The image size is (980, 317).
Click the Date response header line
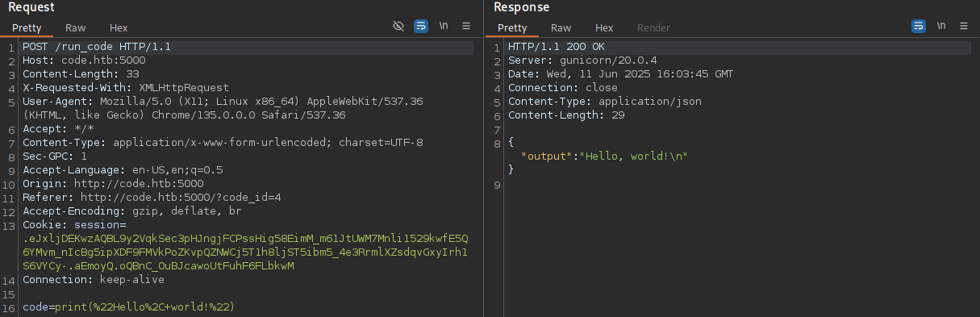pos(621,74)
